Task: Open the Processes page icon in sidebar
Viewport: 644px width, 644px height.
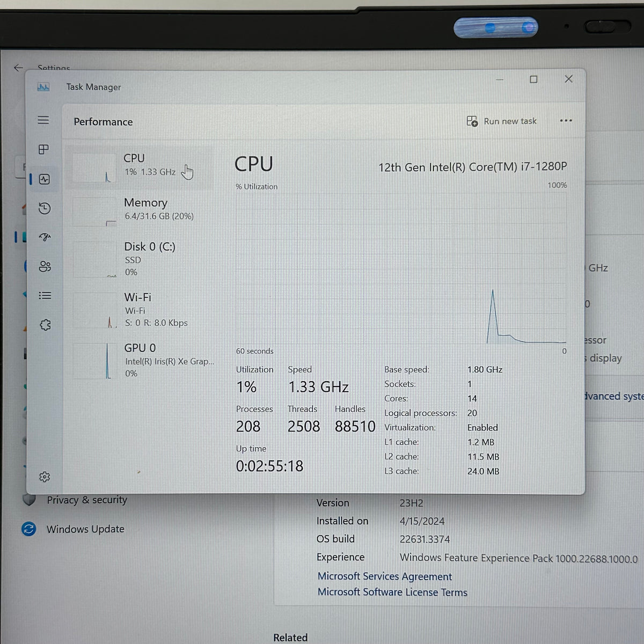Action: 44,149
